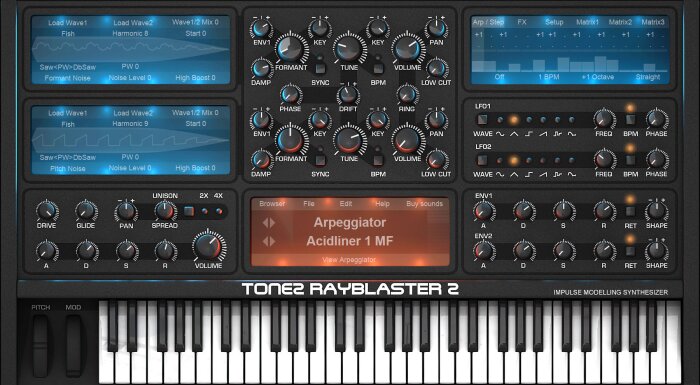Select the random step wave icon for LFO2

point(557,174)
